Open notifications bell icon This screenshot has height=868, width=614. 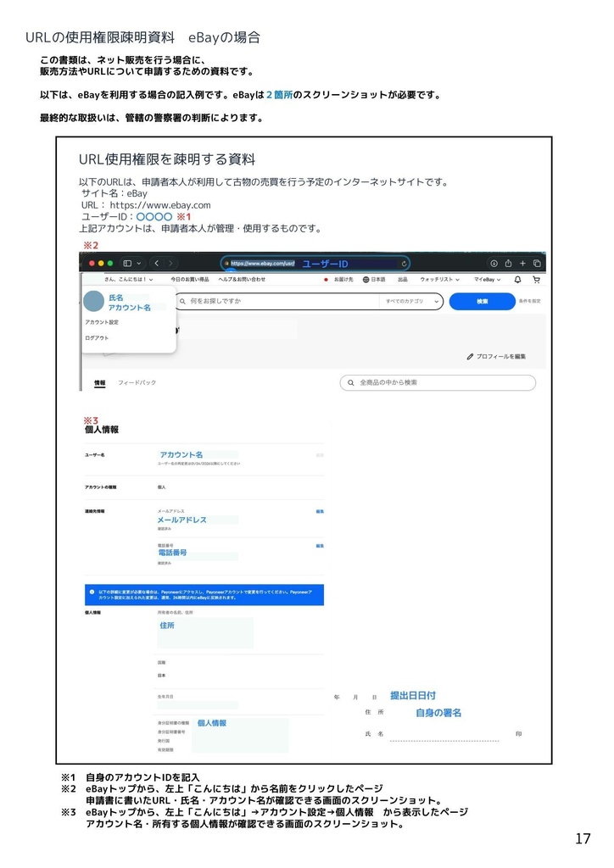517,280
